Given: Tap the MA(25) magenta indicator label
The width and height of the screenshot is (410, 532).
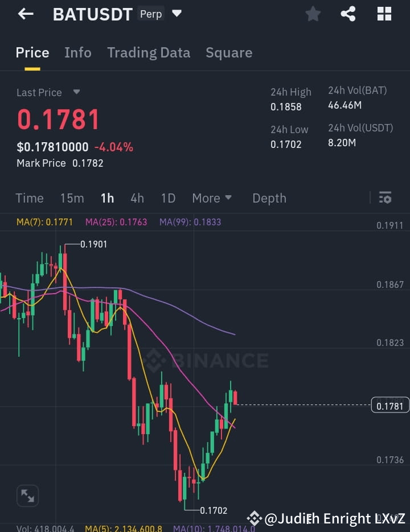Looking at the screenshot, I should click(x=116, y=222).
